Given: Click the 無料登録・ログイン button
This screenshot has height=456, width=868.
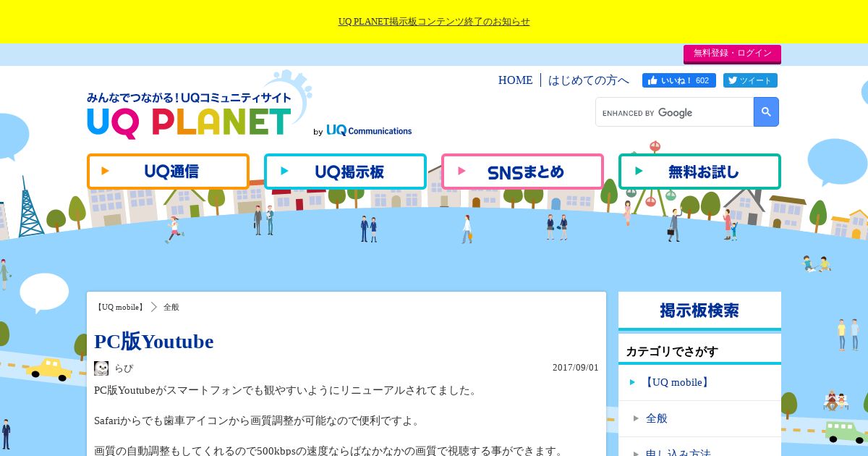Looking at the screenshot, I should pos(732,54).
